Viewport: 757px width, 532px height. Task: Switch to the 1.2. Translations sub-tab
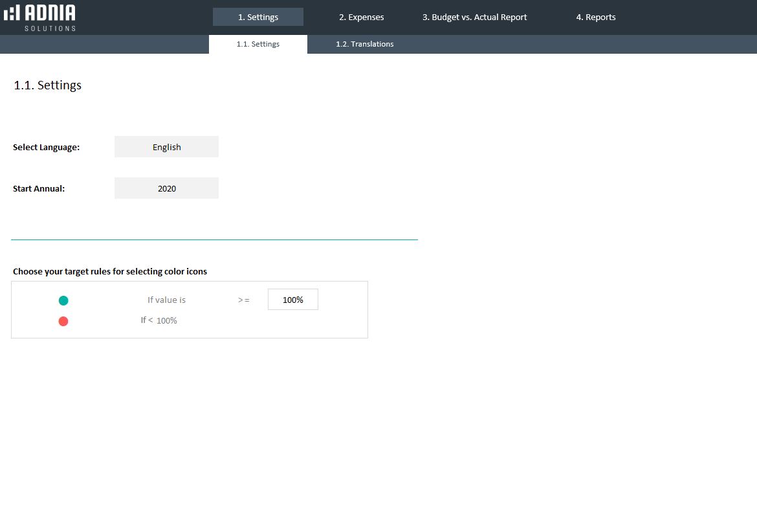tap(364, 44)
